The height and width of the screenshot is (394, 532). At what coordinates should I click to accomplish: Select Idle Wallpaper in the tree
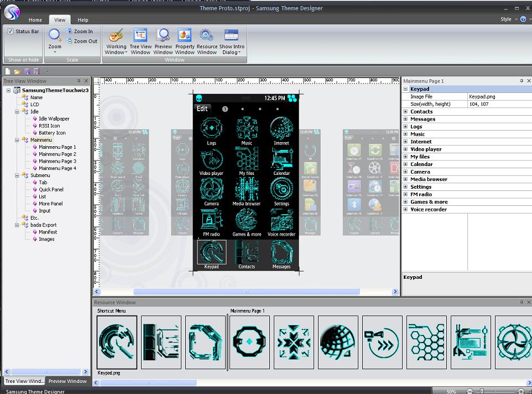pyautogui.click(x=54, y=119)
